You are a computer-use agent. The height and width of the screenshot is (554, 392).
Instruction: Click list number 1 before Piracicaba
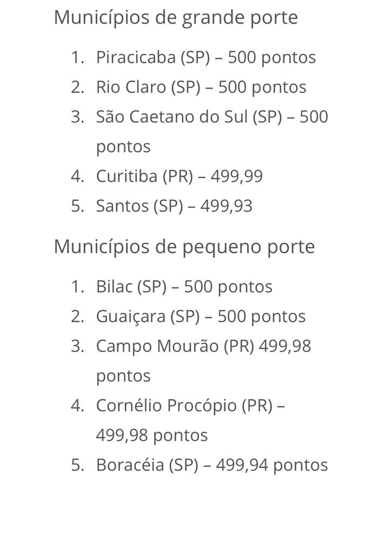click(78, 57)
